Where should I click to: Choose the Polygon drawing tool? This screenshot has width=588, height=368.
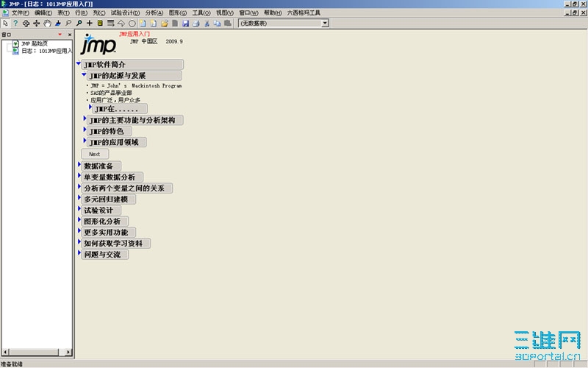tap(121, 24)
